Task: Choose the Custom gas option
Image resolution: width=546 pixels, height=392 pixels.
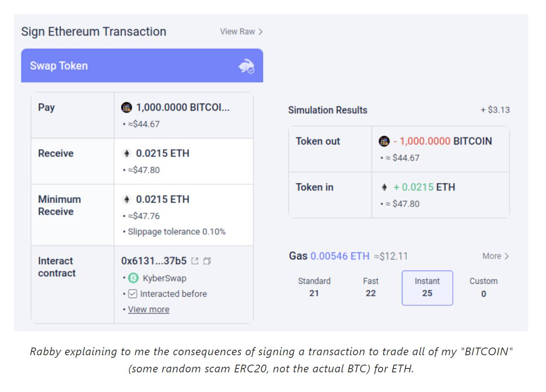Action: (x=484, y=287)
